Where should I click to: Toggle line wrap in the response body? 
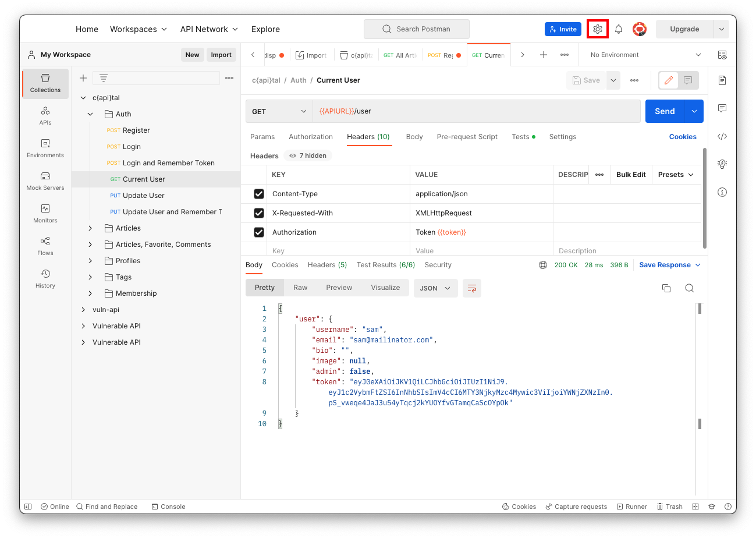(472, 288)
